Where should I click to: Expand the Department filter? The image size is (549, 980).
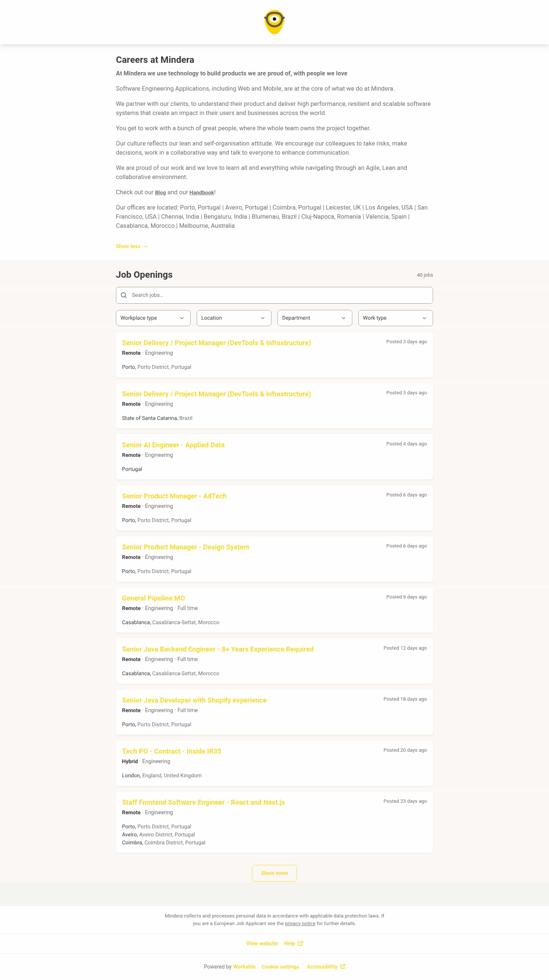(315, 318)
